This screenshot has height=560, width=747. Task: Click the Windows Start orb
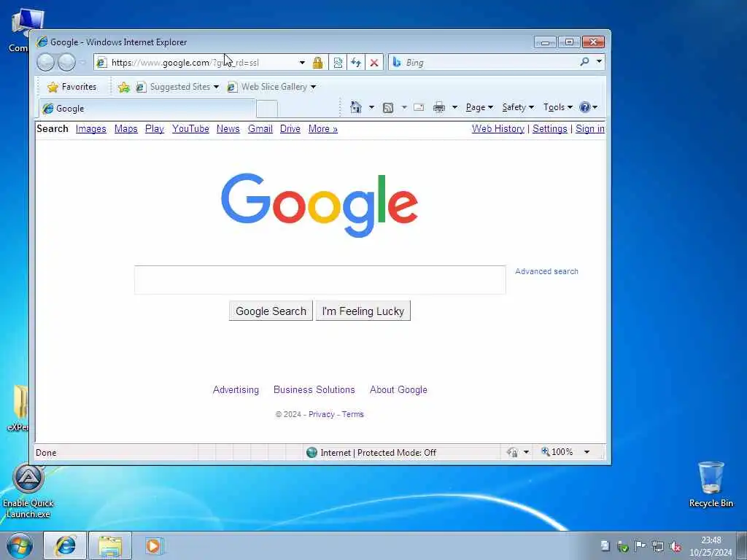click(20, 545)
